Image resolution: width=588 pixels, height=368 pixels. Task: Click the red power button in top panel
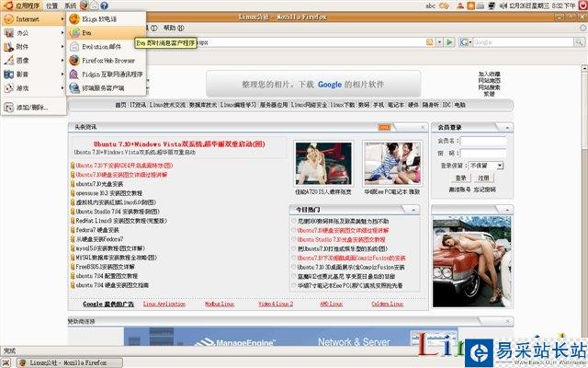pos(582,6)
